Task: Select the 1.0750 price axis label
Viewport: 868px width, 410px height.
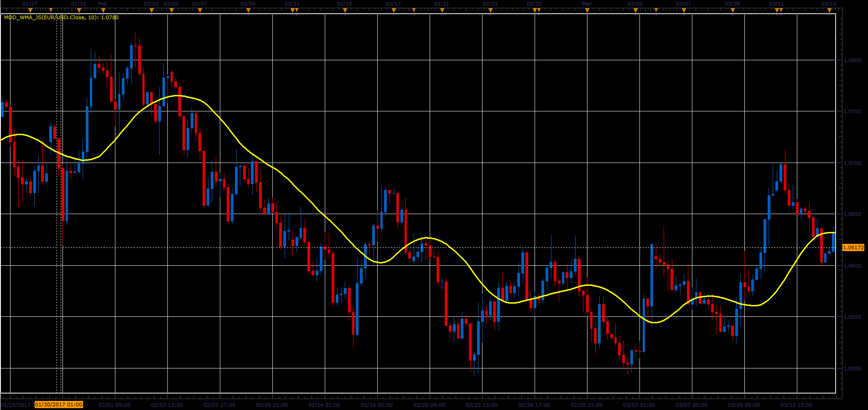Action: tap(852, 111)
